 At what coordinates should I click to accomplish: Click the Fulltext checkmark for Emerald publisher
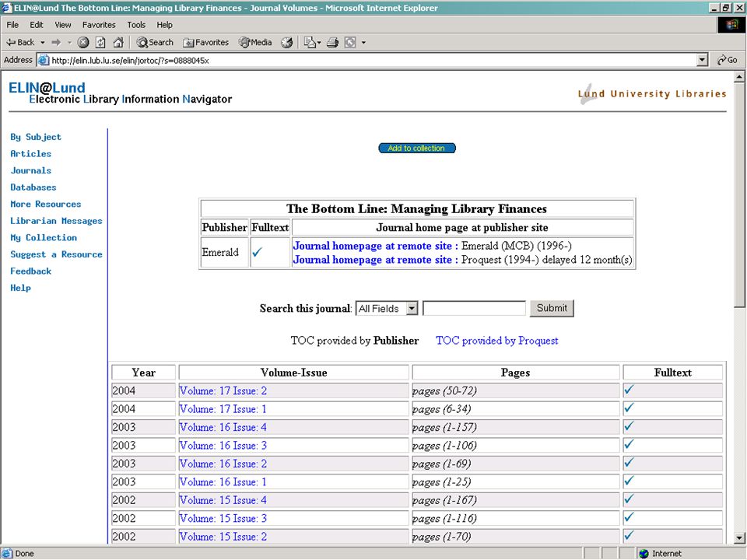(x=258, y=252)
